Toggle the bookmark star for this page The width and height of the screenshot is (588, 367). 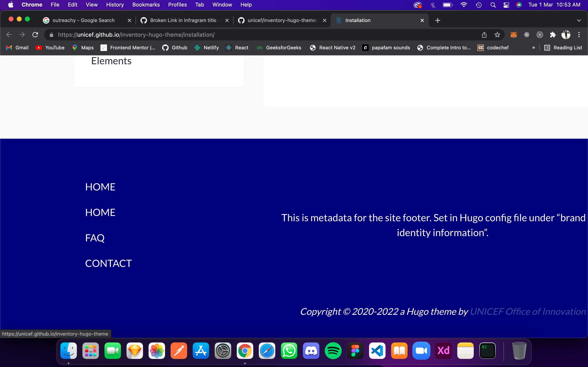point(497,35)
